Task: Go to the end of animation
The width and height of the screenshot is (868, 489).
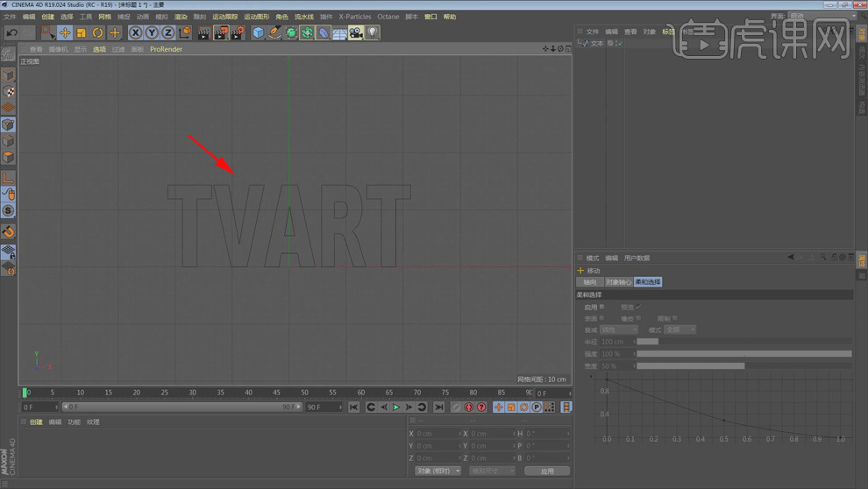Action: tap(439, 407)
